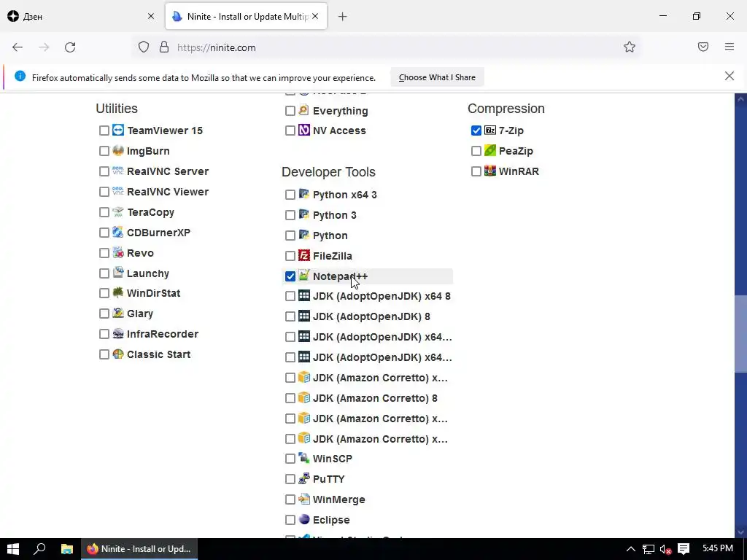Click the PeaZip app icon
The height and width of the screenshot is (560, 747).
pos(489,150)
